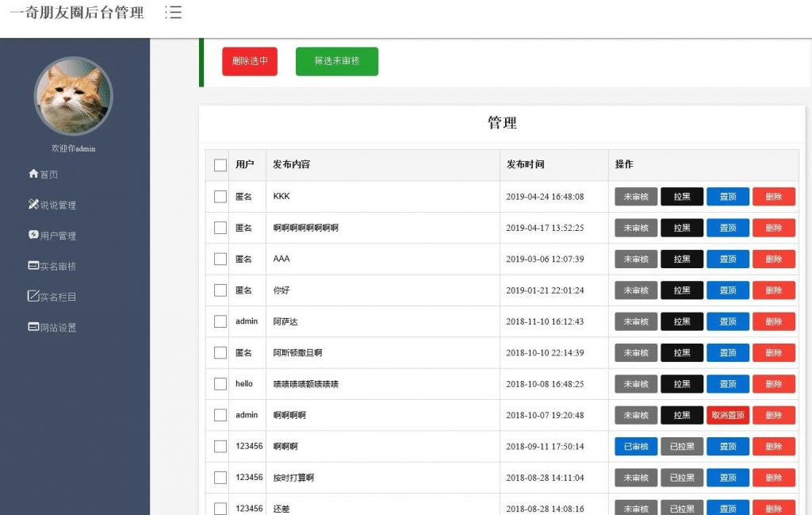Click the home icon beside 首页

coord(32,174)
